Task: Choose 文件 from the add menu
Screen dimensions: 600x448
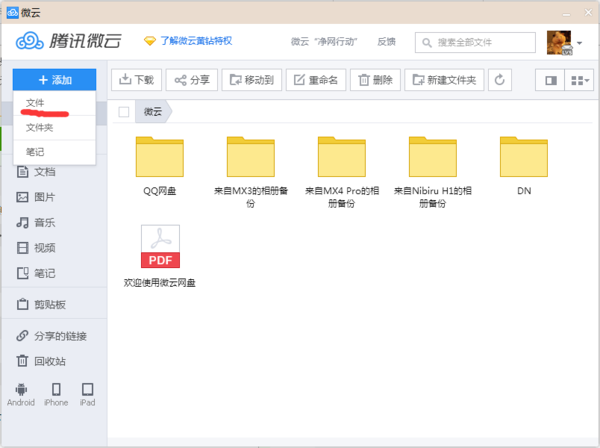Action: pyautogui.click(x=54, y=103)
